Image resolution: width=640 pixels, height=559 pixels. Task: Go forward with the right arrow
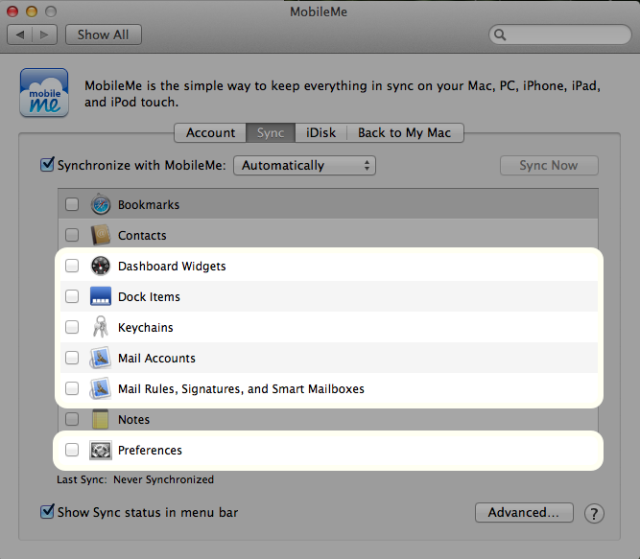(44, 35)
